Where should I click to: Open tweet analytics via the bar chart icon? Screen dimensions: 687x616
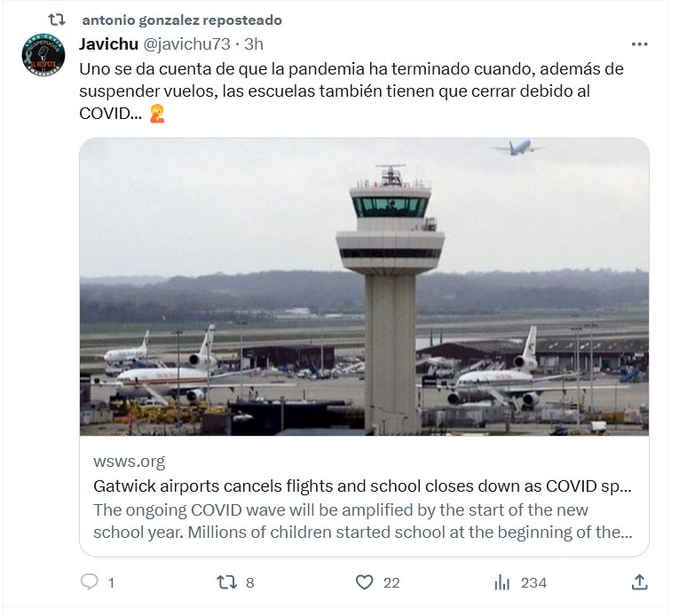[x=501, y=582]
